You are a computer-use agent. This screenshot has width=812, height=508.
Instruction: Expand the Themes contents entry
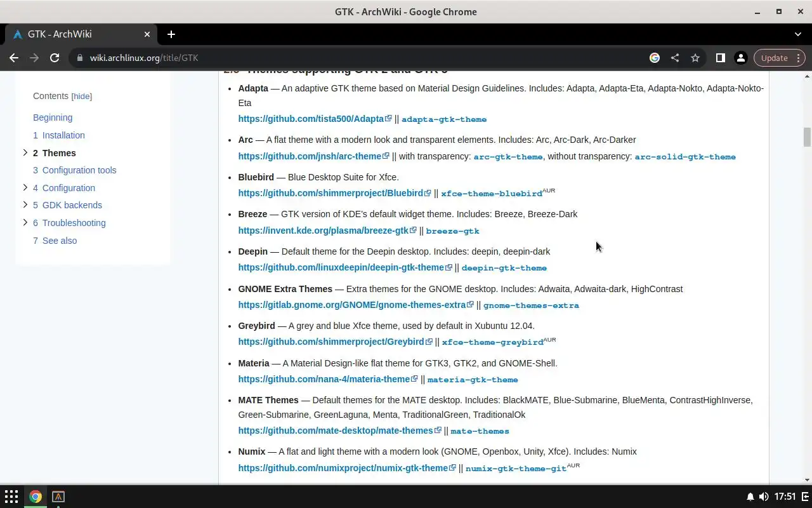25,152
